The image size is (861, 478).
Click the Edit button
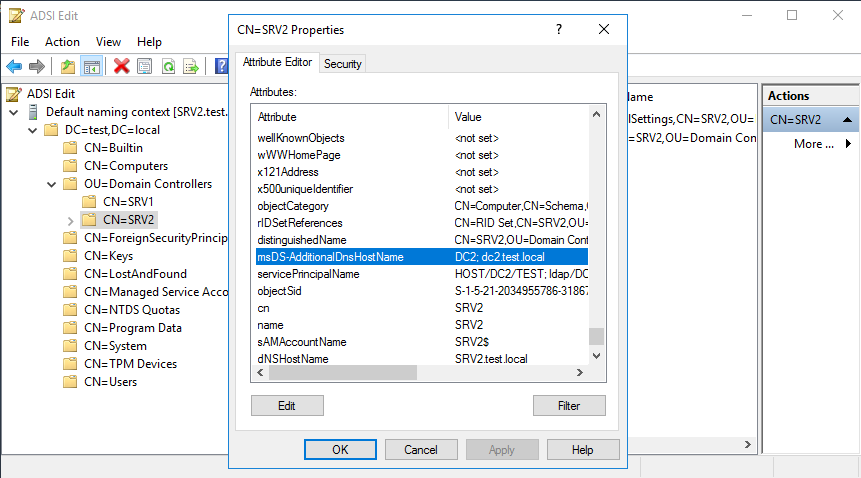pos(287,405)
